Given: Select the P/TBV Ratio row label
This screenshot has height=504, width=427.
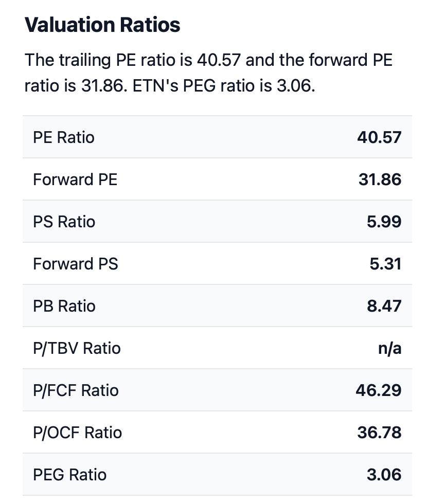Looking at the screenshot, I should point(77,348).
